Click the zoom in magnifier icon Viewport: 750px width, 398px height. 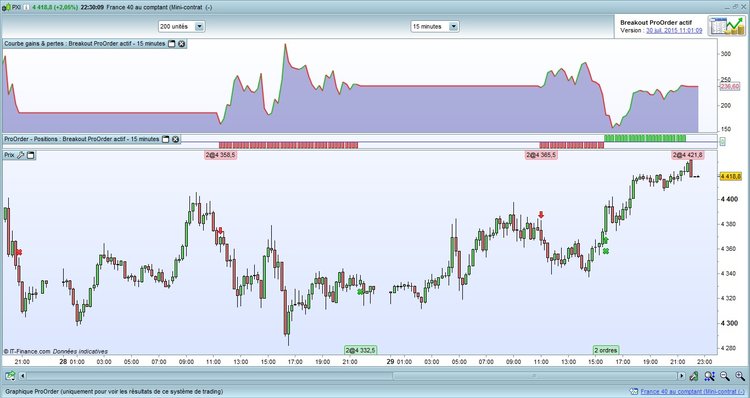click(x=740, y=376)
